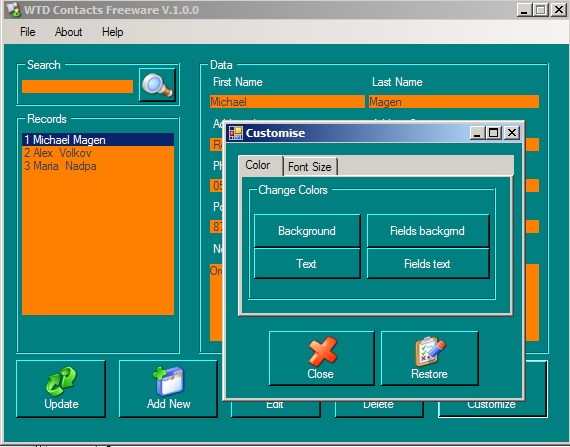
Task: Click the Add New window icon
Action: (169, 380)
